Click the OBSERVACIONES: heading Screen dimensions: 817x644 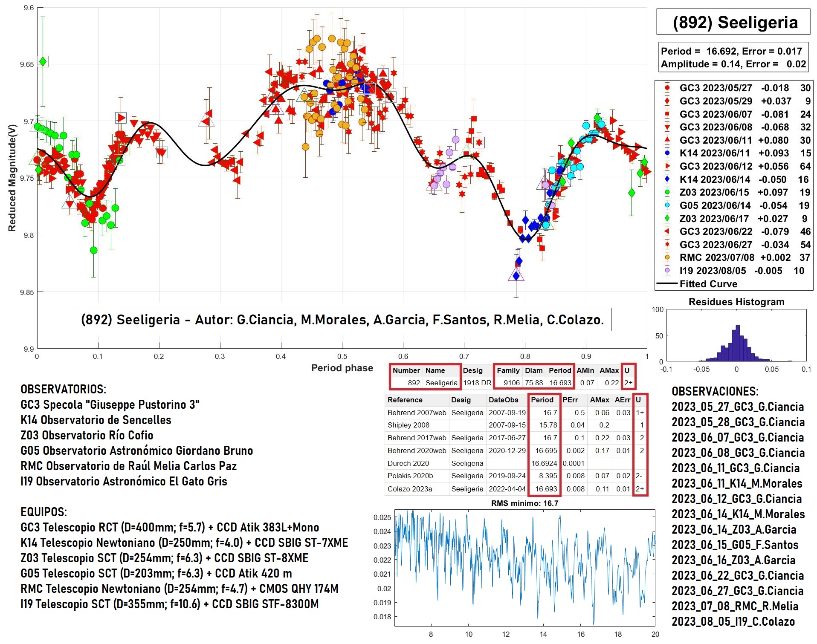[715, 391]
